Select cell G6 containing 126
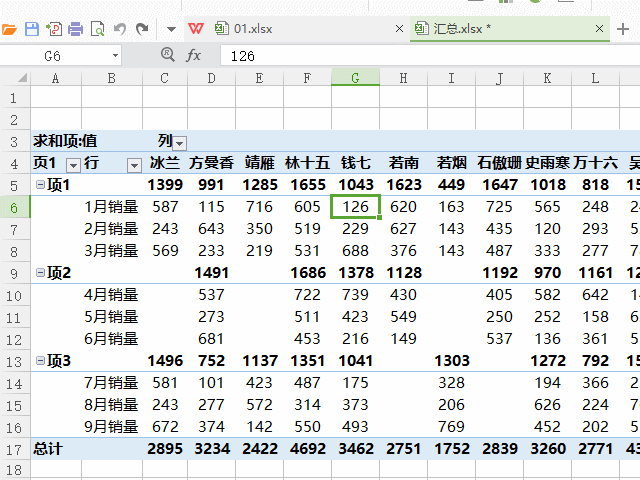The height and width of the screenshot is (480, 640). click(356, 207)
